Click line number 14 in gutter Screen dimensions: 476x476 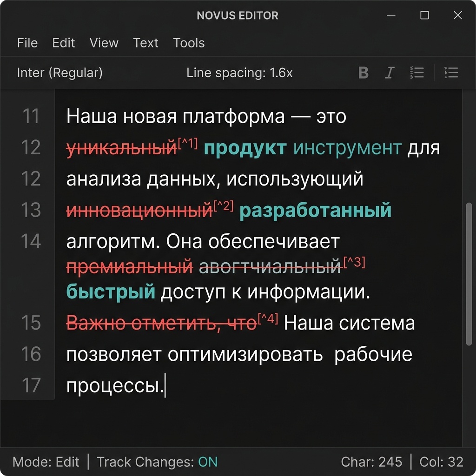pos(31,242)
